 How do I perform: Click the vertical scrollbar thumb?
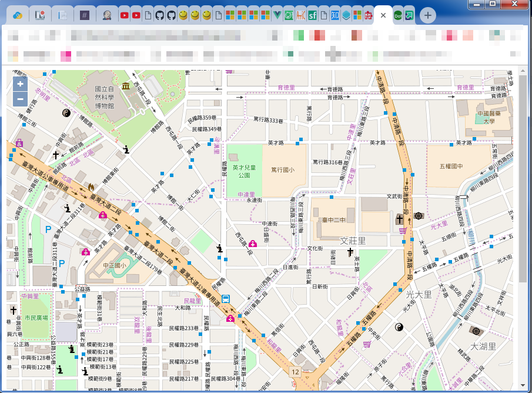pyautogui.click(x=523, y=178)
